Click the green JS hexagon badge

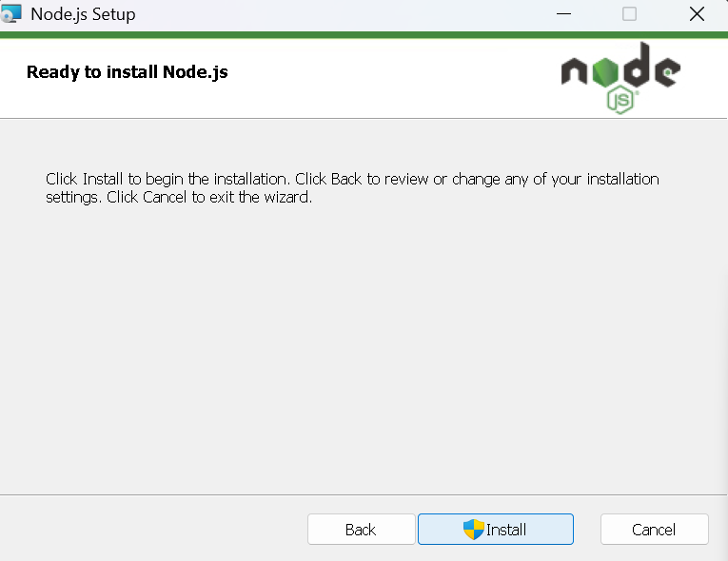(620, 99)
